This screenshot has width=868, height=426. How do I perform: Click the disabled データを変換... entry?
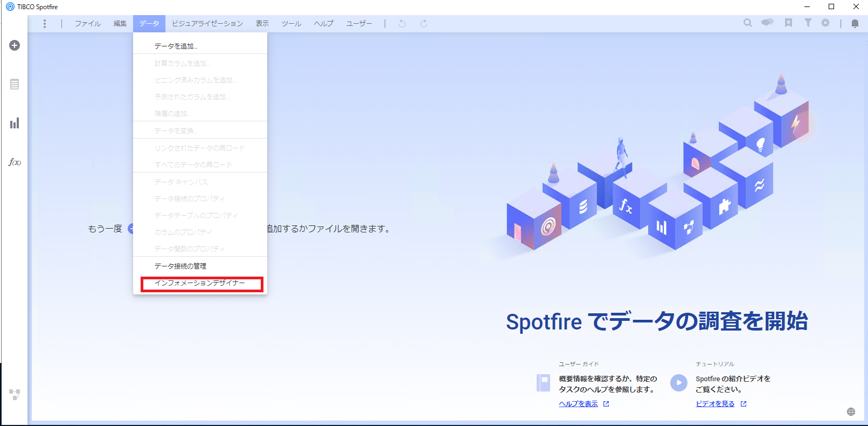tap(200, 130)
